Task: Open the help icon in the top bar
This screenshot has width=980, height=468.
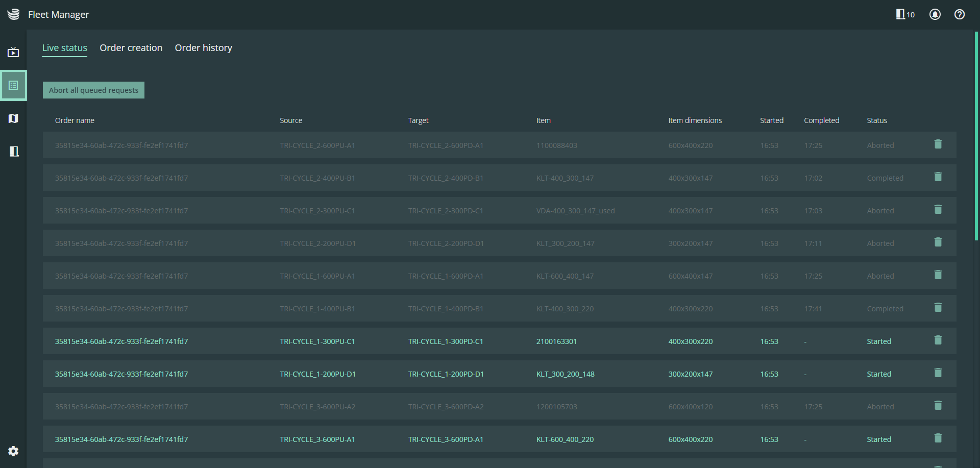Action: 959,14
